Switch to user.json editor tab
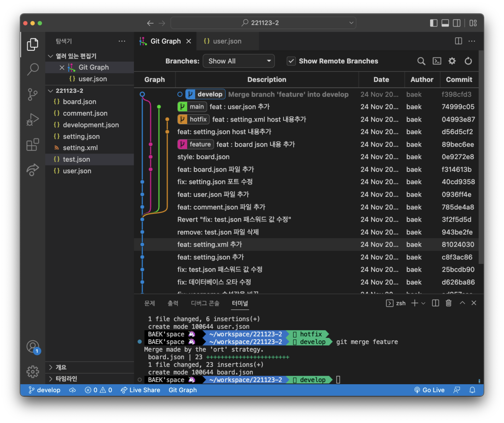 point(227,41)
